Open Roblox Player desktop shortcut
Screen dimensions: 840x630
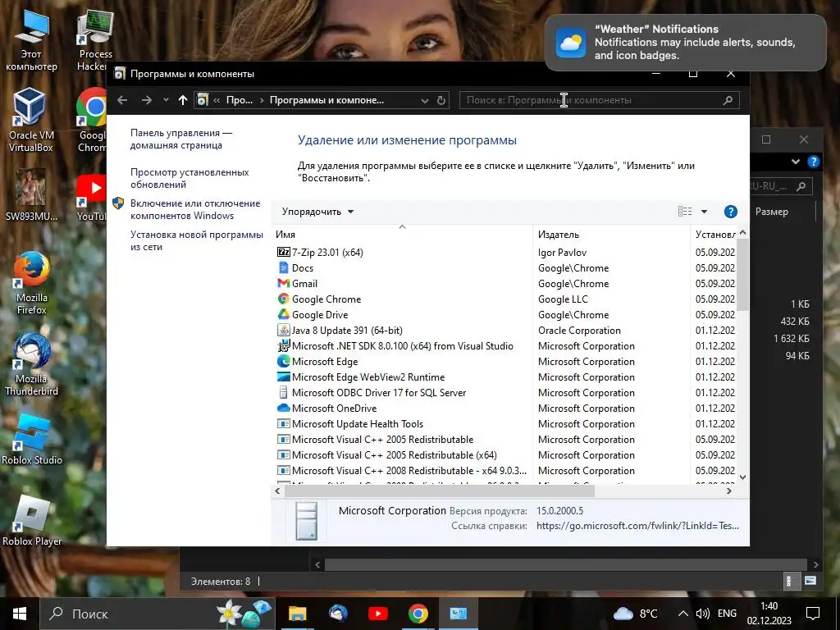tap(32, 521)
